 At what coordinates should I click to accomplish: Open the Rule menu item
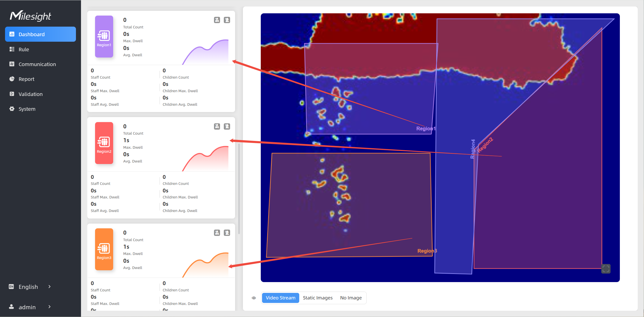point(24,49)
